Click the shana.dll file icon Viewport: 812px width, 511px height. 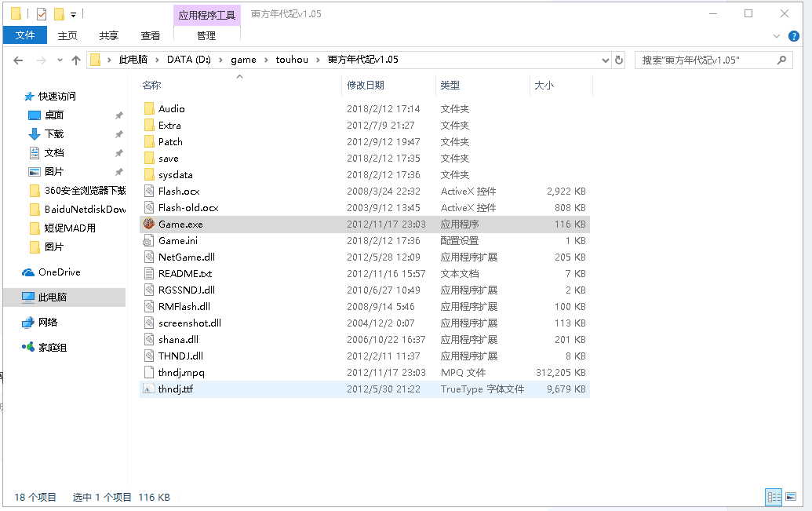pos(149,339)
